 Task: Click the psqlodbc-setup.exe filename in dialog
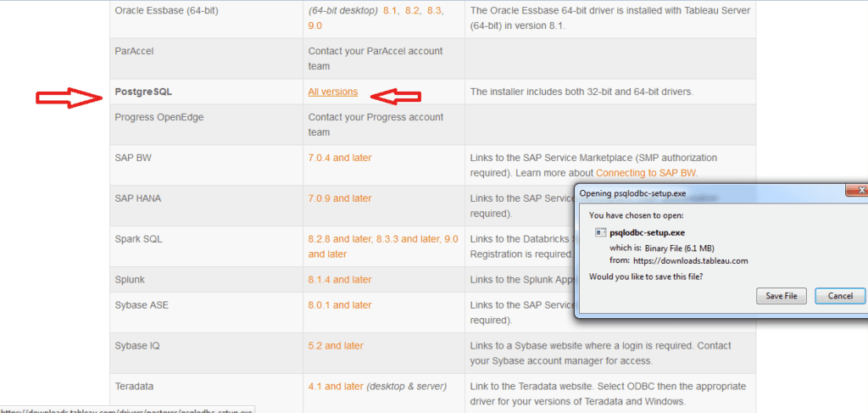[647, 233]
